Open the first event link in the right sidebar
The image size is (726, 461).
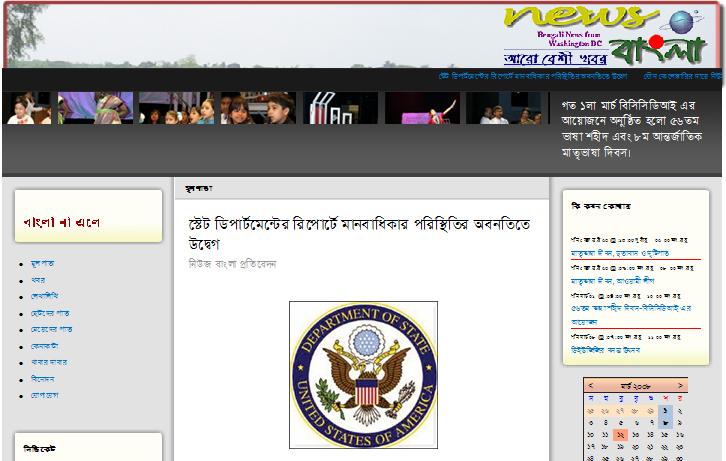tap(620, 253)
